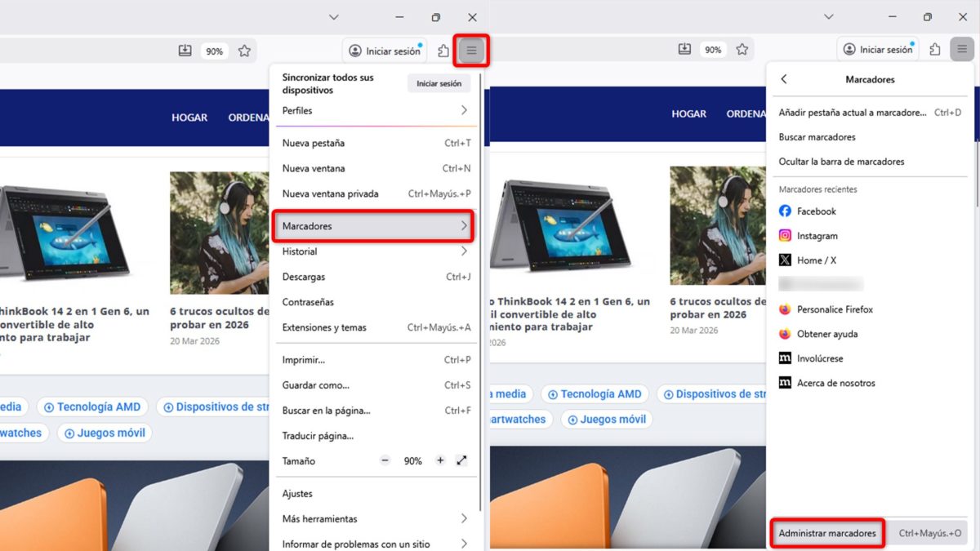Go back from Marcadores panel
Screen dimensions: 980x551
click(784, 79)
